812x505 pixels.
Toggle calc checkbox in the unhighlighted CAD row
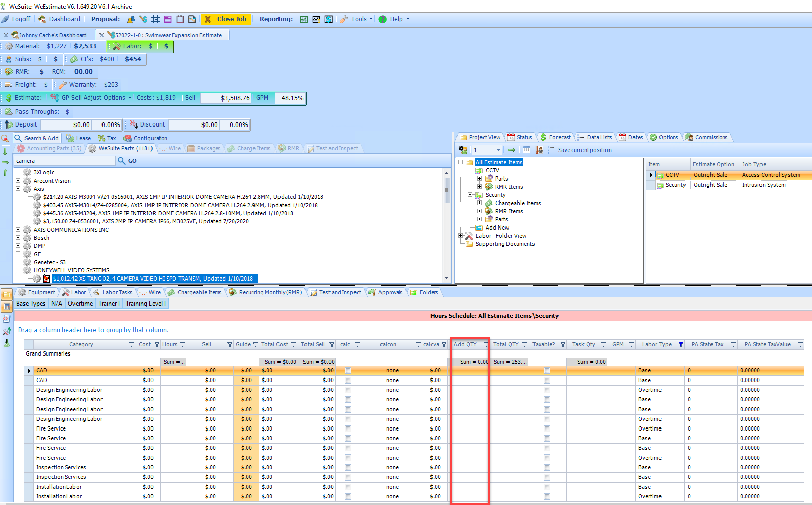click(348, 381)
